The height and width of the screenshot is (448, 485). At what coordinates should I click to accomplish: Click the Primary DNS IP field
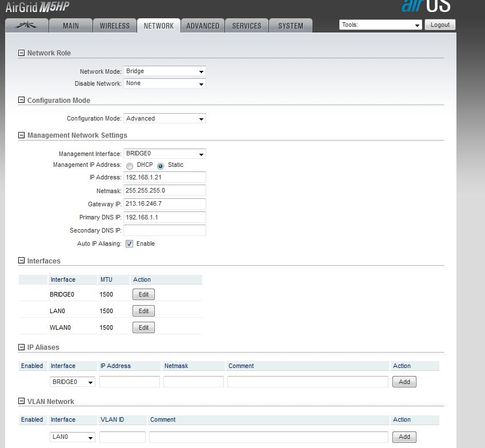point(165,217)
